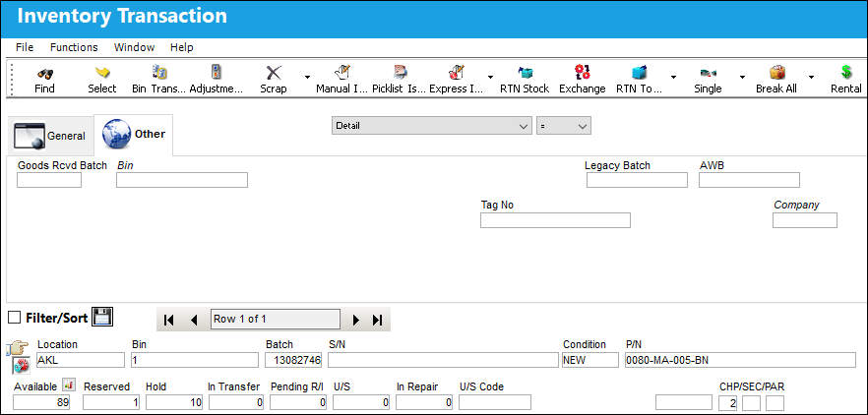Enable the Filter/Sort checkbox
This screenshot has height=415, width=868.
[15, 318]
